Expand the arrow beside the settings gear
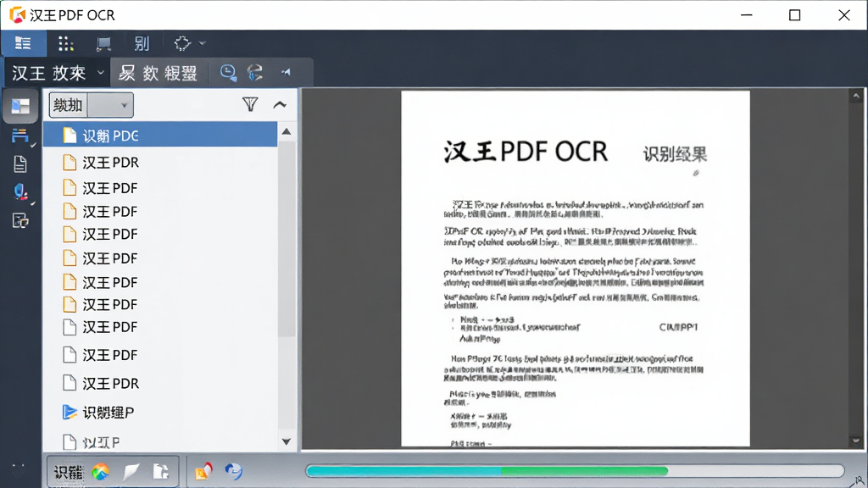Viewport: 868px width, 488px height. [203, 43]
